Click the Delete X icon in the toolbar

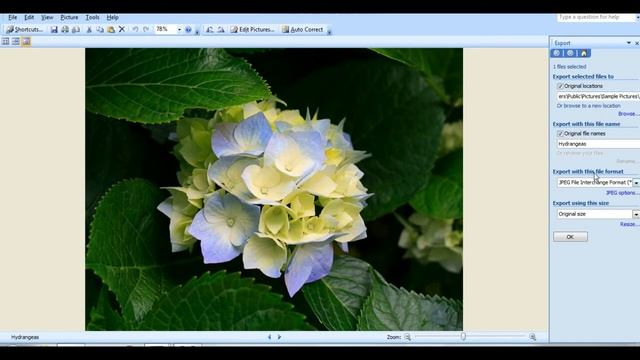click(122, 29)
